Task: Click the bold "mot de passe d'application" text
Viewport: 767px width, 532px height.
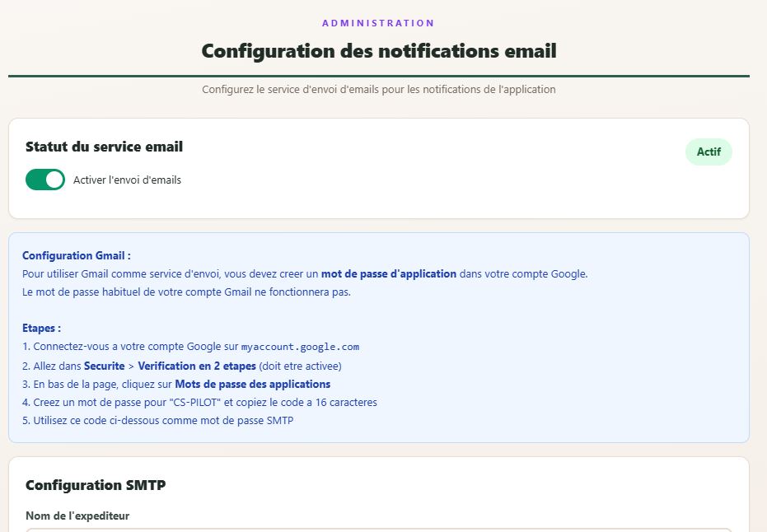Action: [x=389, y=273]
